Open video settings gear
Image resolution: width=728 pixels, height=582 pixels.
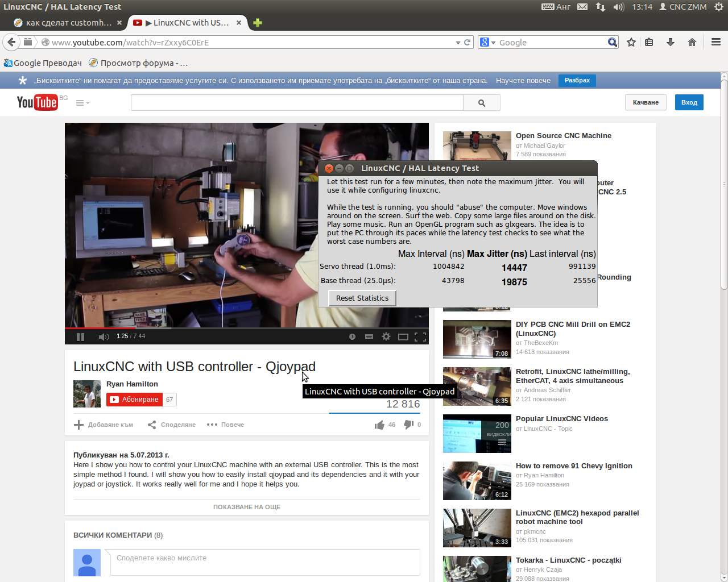(386, 336)
